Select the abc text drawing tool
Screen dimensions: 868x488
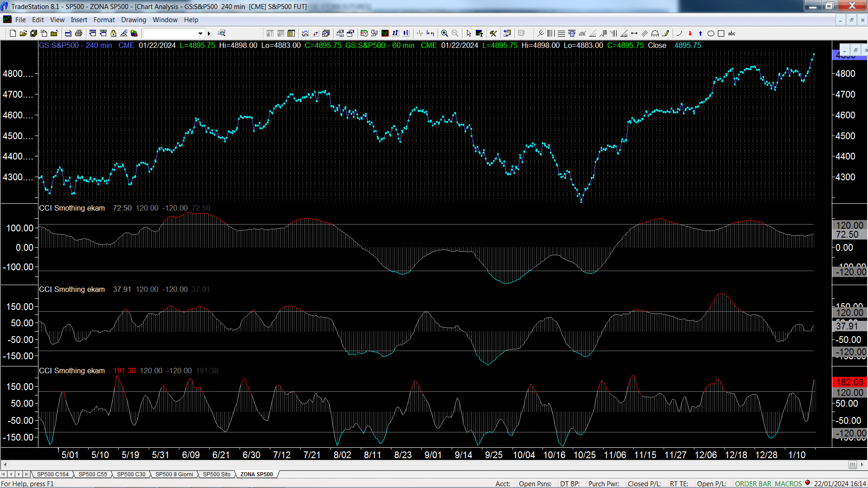[x=732, y=33]
